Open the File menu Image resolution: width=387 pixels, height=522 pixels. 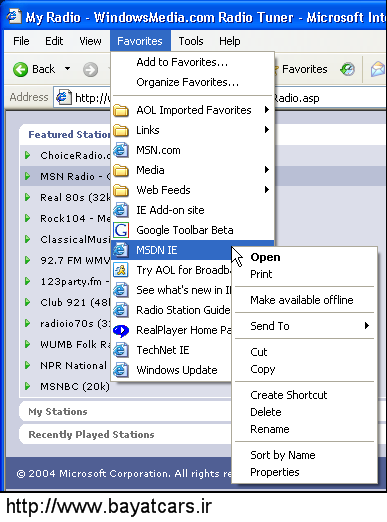point(21,41)
